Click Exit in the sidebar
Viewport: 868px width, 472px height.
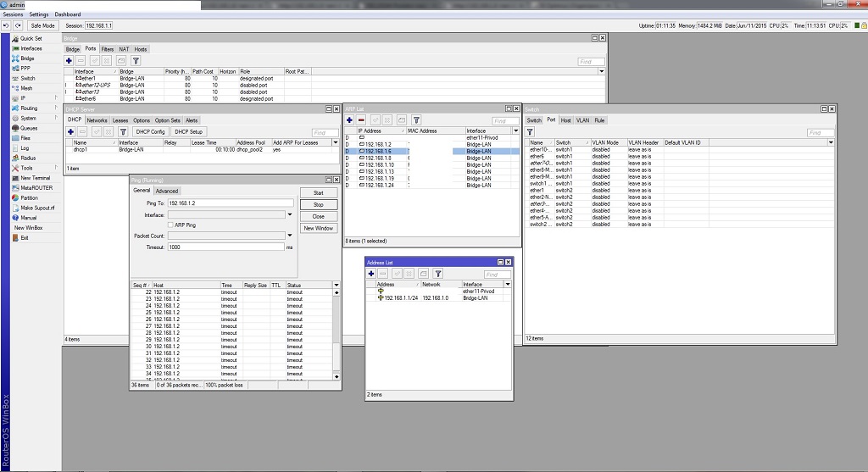(25, 238)
